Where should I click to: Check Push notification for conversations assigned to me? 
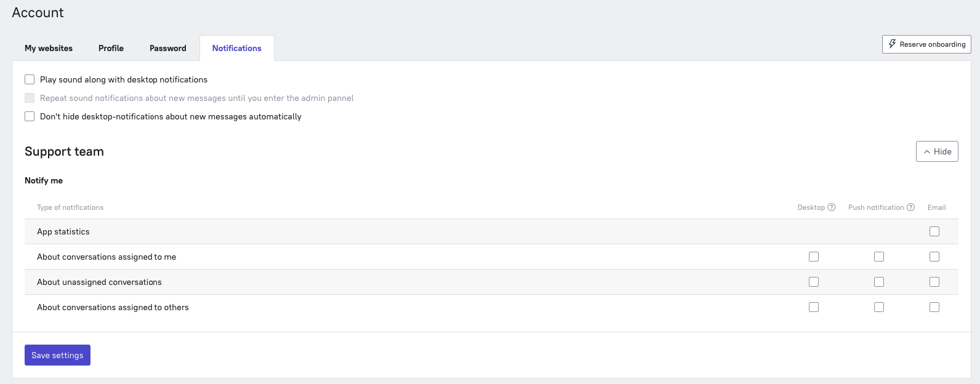879,257
